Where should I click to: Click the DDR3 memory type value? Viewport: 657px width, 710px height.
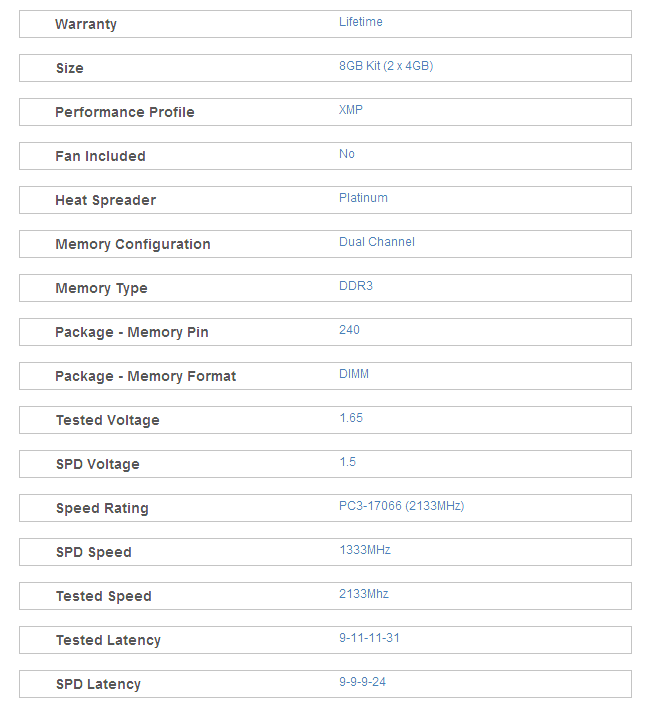pos(356,286)
